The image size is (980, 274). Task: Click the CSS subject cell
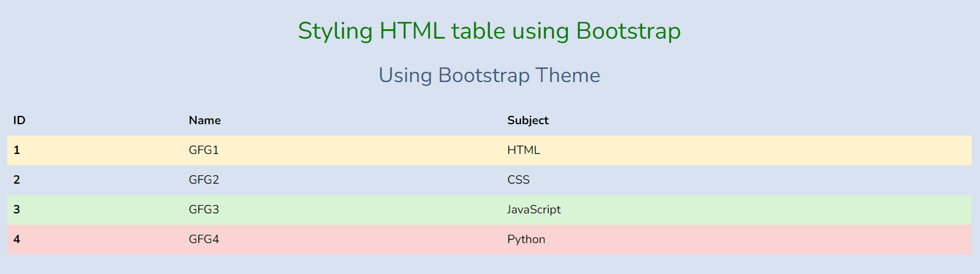736,180
